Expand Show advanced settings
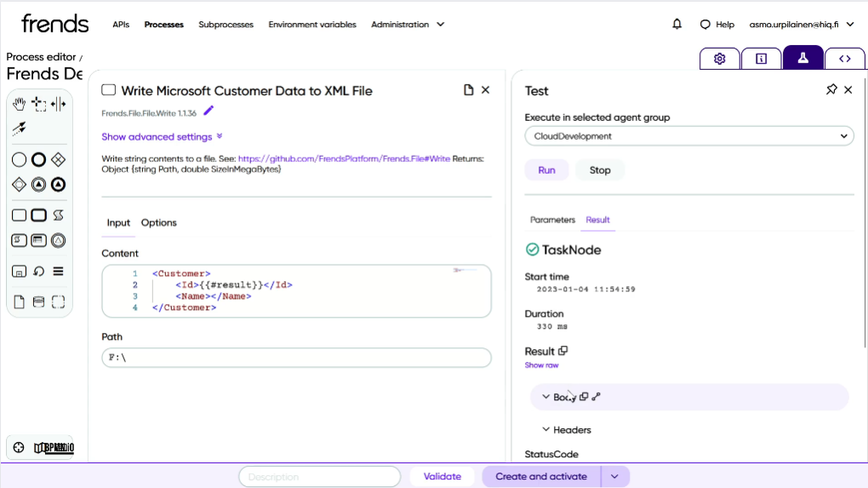Screen dimensions: 868x488 [162, 136]
